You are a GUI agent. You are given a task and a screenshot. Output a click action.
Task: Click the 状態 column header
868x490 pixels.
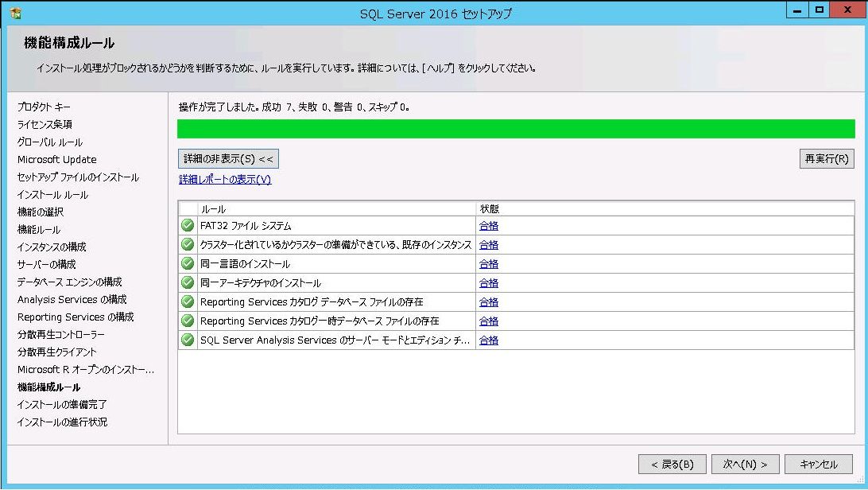tap(665, 208)
